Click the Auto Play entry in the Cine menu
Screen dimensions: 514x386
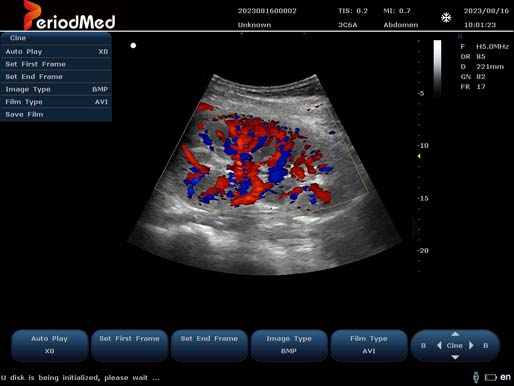(x=56, y=52)
